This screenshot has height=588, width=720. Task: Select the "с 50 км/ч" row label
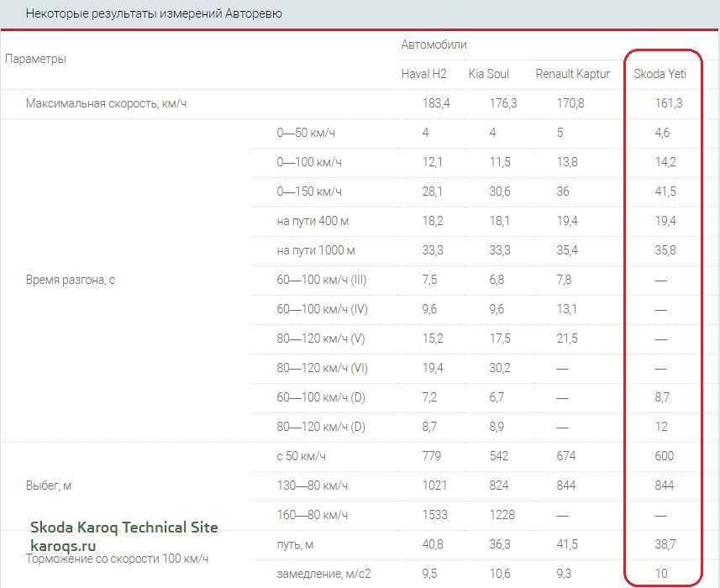[x=302, y=456]
